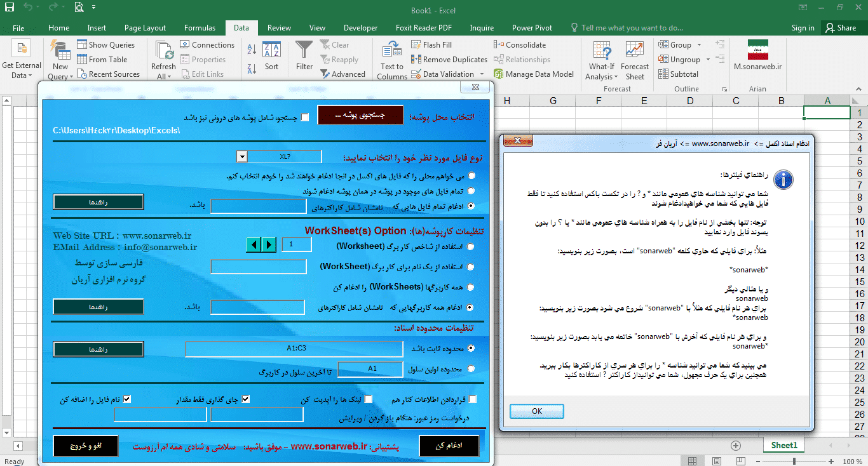Screen dimensions: 868x466
Task: Click OK in the filter help message box
Action: tap(537, 411)
